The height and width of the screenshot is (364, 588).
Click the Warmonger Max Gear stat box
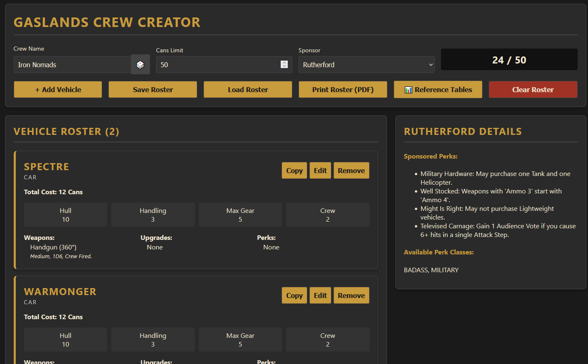coord(240,340)
